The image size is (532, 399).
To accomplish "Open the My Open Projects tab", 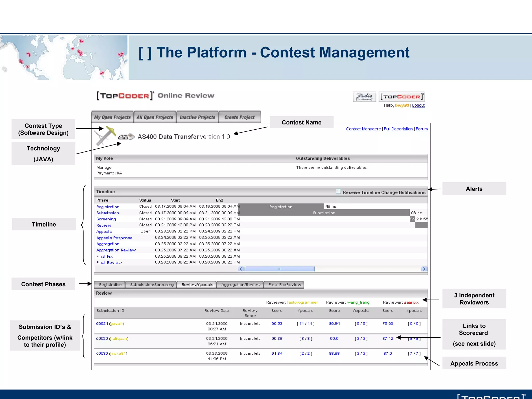I will [112, 117].
